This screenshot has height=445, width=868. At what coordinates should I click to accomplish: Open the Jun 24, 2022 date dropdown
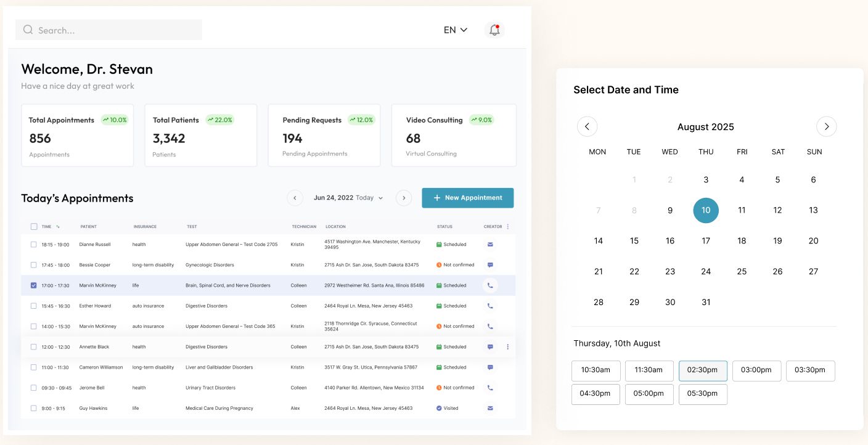tap(349, 197)
